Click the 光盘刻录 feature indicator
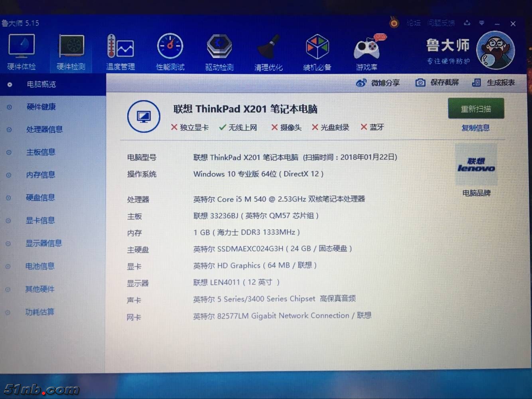Screen dimensions: 532x399 [x=331, y=128]
